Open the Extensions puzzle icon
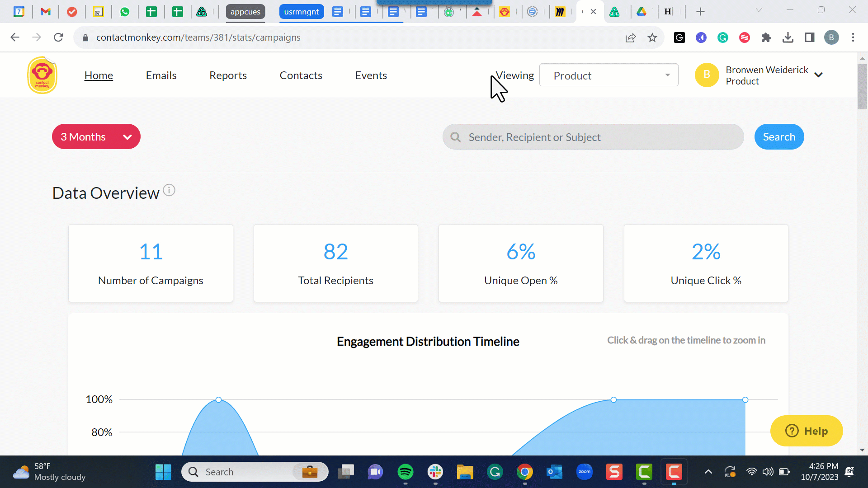Viewport: 868px width, 488px height. pos(766,38)
